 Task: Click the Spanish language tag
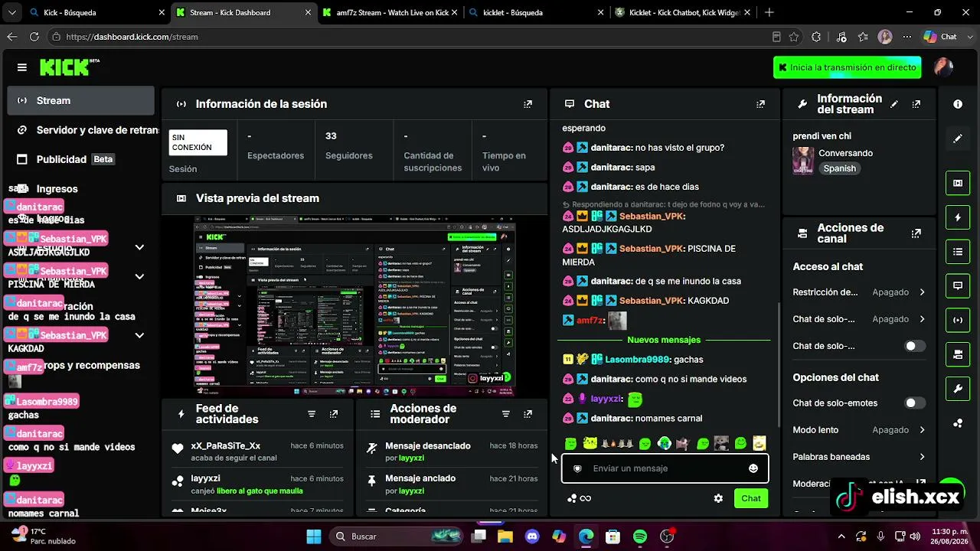coord(840,168)
